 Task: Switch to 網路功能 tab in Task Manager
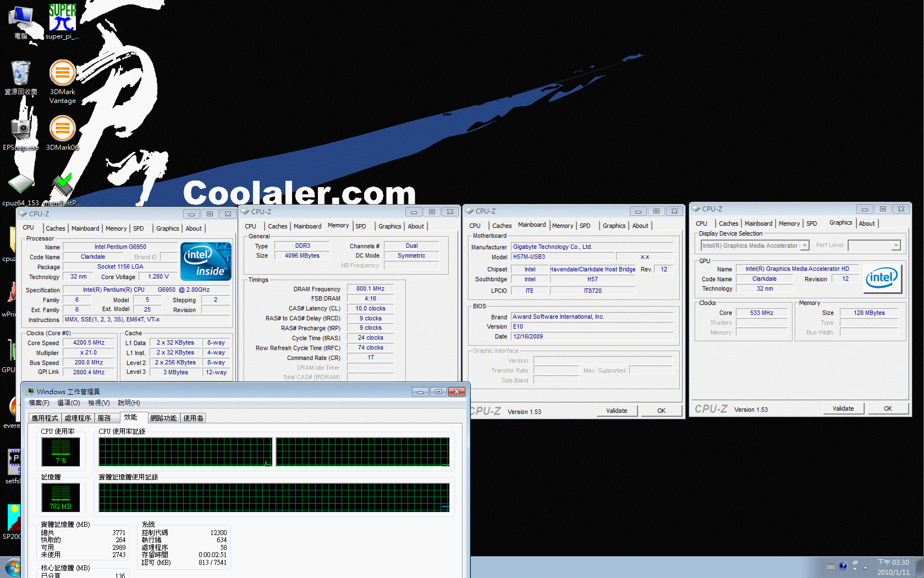click(163, 418)
